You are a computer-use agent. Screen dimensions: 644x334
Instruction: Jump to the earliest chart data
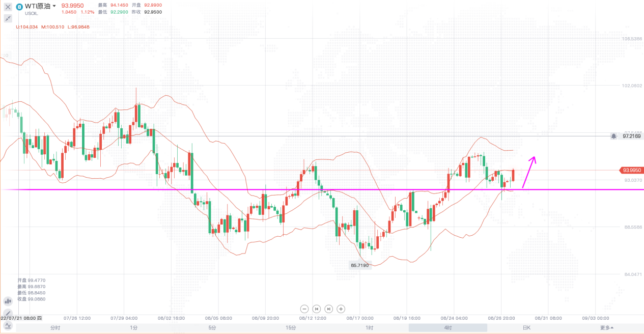(x=317, y=309)
